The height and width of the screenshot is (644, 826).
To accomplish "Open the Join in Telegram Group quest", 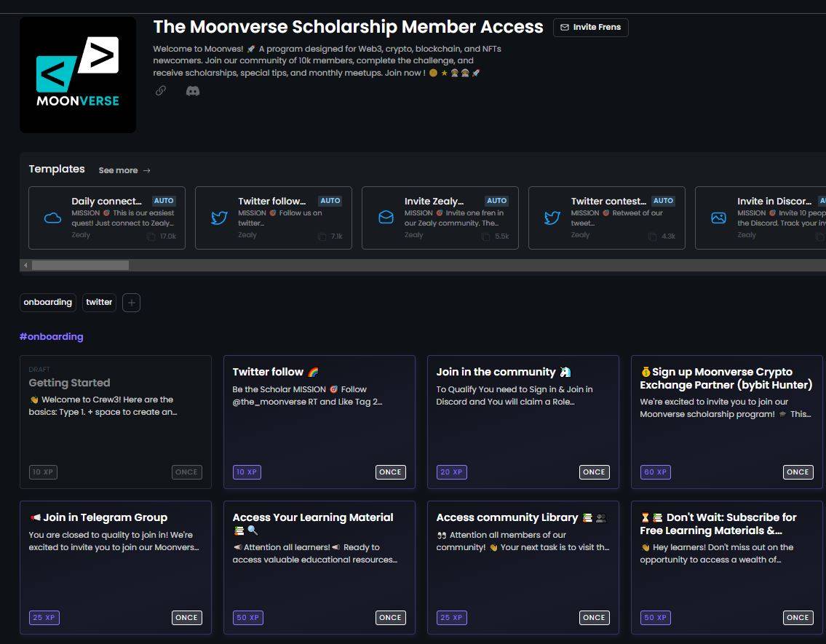I will pos(116,567).
